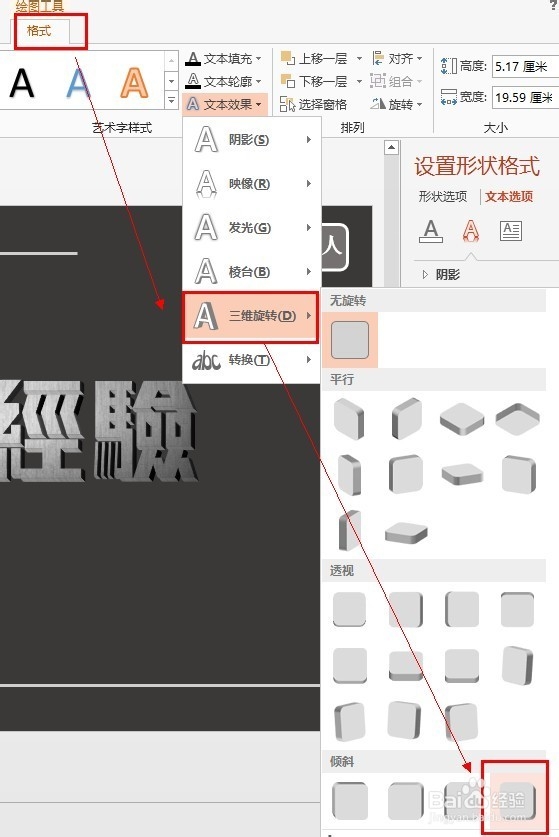
Task: Open the 文本效果 dropdown
Action: (x=224, y=104)
